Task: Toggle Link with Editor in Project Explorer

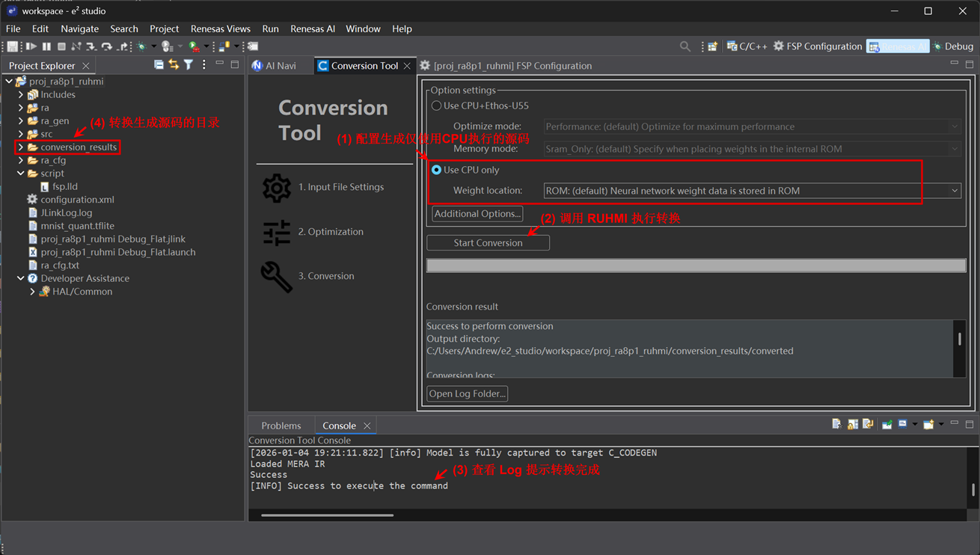Action: click(x=174, y=65)
